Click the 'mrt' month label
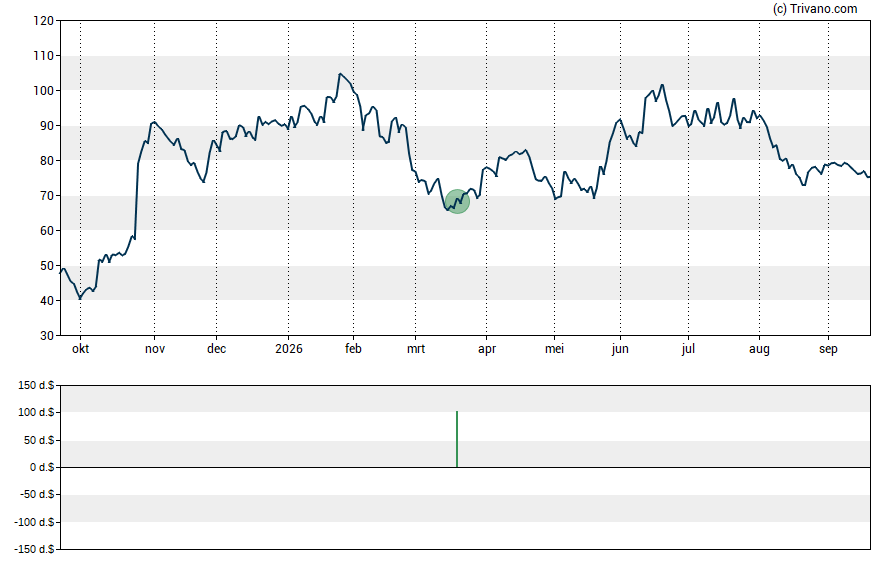This screenshot has height=565, width=888. coord(416,349)
